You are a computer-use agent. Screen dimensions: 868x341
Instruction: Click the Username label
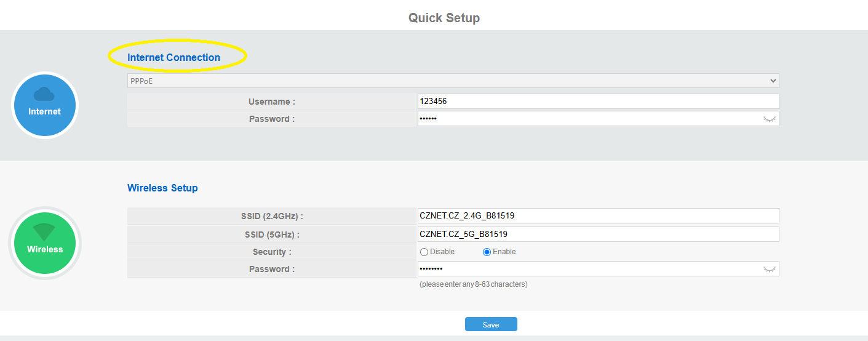click(x=272, y=102)
